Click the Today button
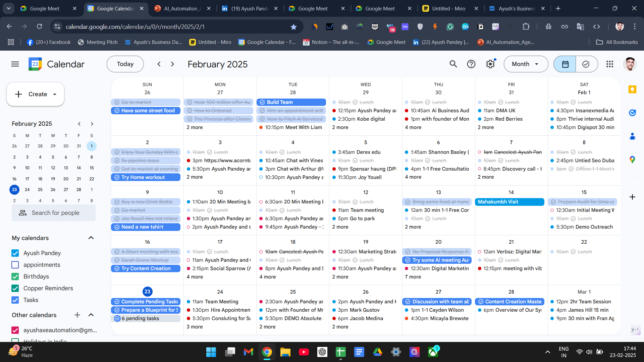Image resolution: width=644 pixels, height=362 pixels. (x=125, y=64)
